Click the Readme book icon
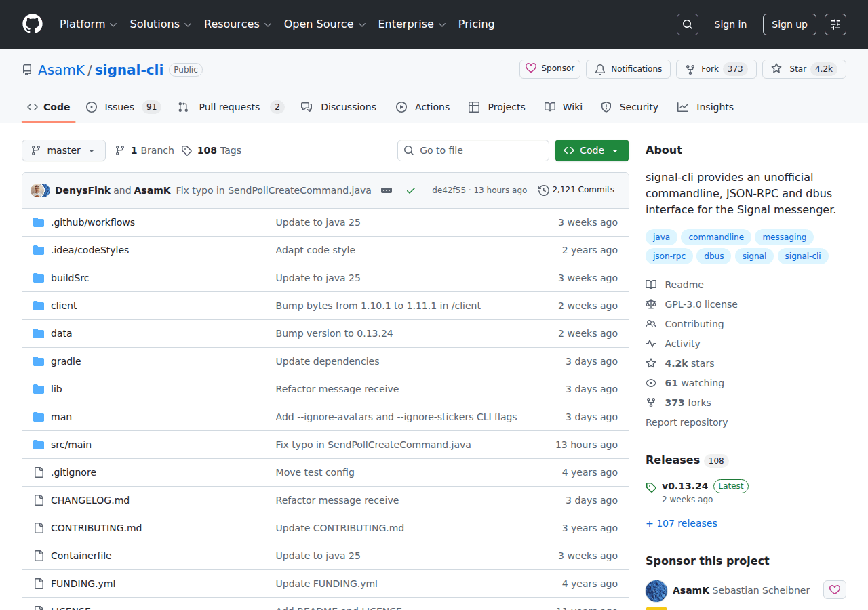 coord(651,284)
